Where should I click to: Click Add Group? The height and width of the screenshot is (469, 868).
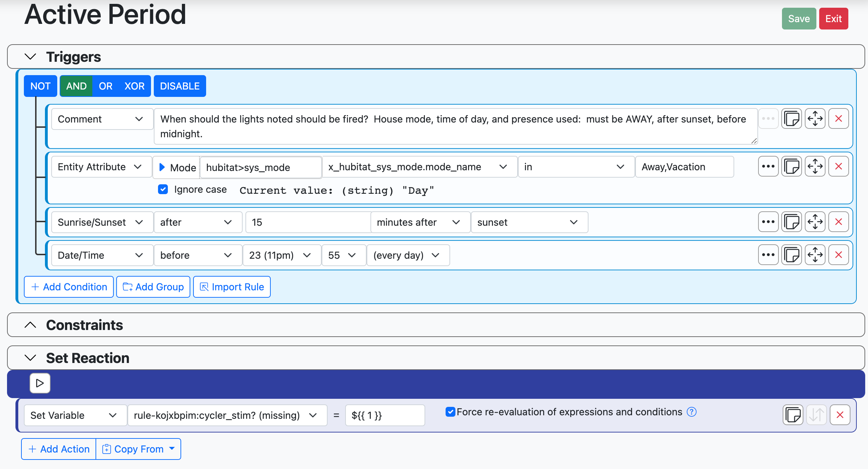click(153, 287)
